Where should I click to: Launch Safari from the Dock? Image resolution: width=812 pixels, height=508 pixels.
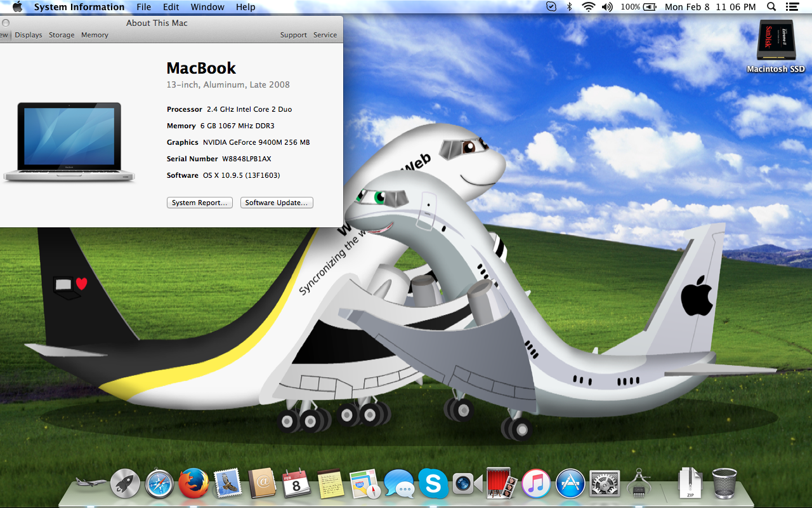click(x=159, y=484)
